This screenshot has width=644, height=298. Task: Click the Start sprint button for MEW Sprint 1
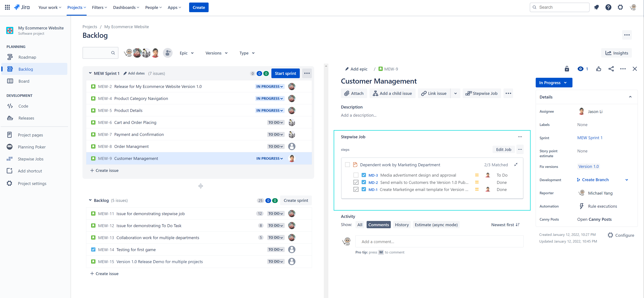285,73
